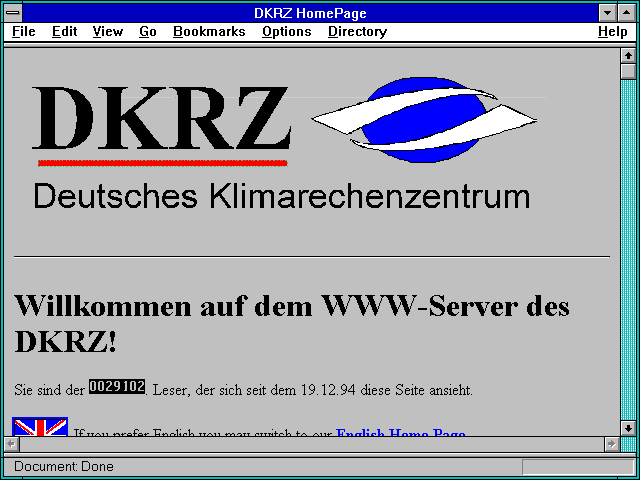Click the horizontal scrollbar right arrow
The image size is (640, 480).
coord(611,444)
